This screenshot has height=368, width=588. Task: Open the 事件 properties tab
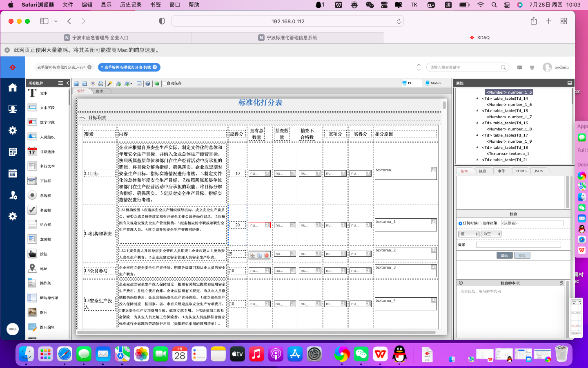coord(501,171)
